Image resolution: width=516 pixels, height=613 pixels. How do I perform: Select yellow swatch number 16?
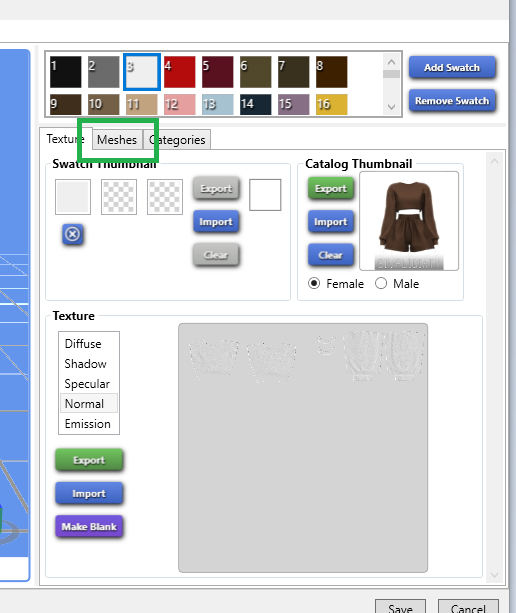click(331, 104)
